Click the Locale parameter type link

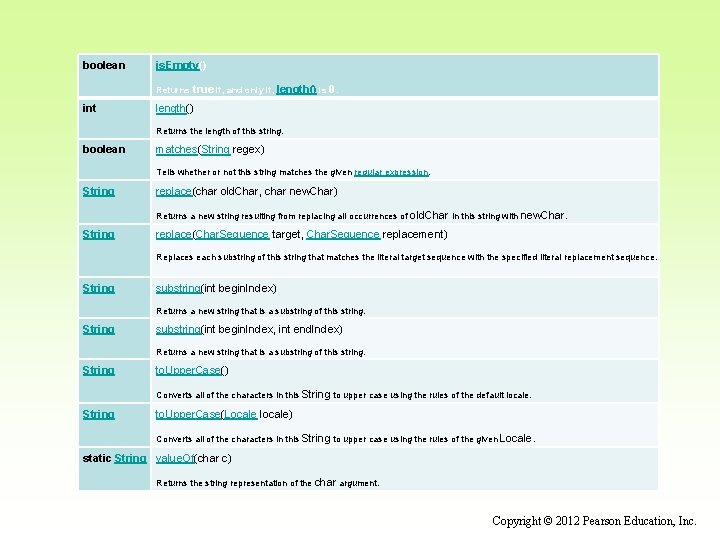241,415
